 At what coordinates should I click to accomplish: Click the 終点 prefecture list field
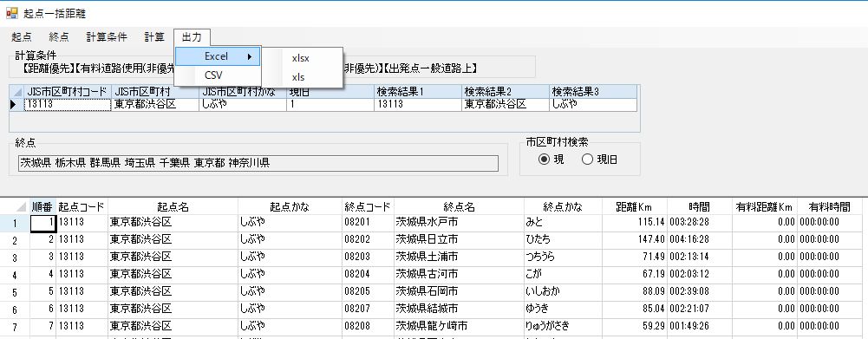point(258,163)
